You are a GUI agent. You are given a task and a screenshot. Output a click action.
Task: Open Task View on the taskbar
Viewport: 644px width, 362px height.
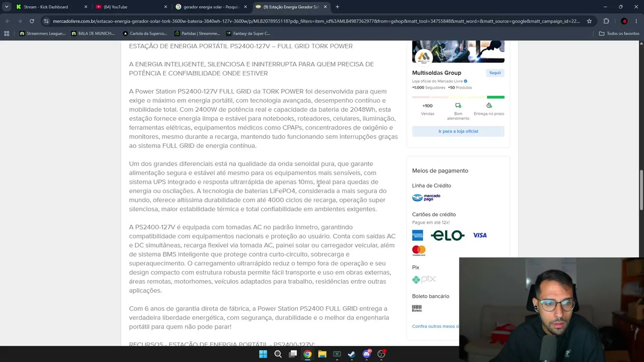[x=293, y=354]
